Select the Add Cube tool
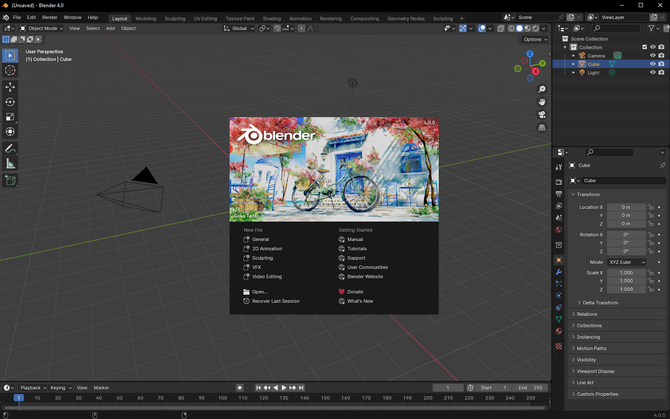This screenshot has height=419, width=670. click(10, 180)
